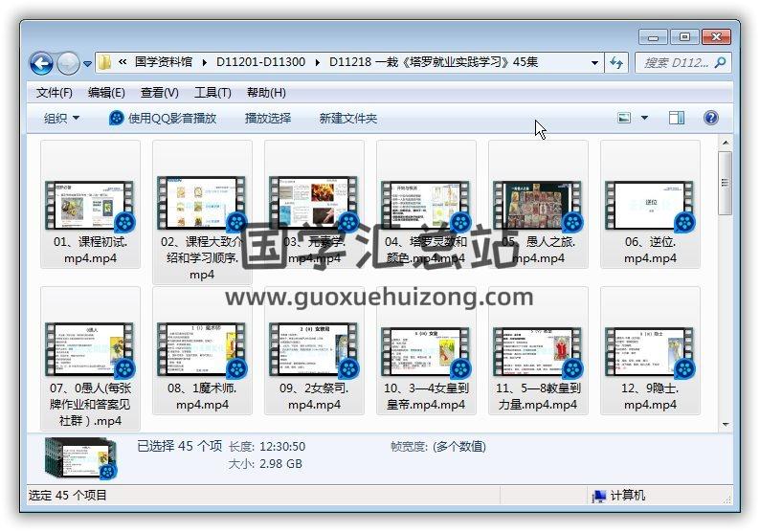Click 使用QQ影音播放 button
The width and height of the screenshot is (760, 532).
pyautogui.click(x=163, y=118)
